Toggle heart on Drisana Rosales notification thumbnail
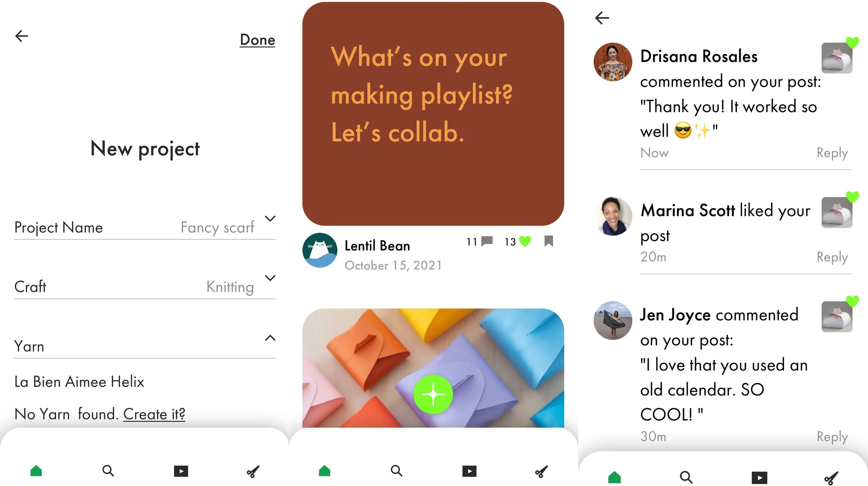Screen dimensions: 868x486 (x=852, y=43)
